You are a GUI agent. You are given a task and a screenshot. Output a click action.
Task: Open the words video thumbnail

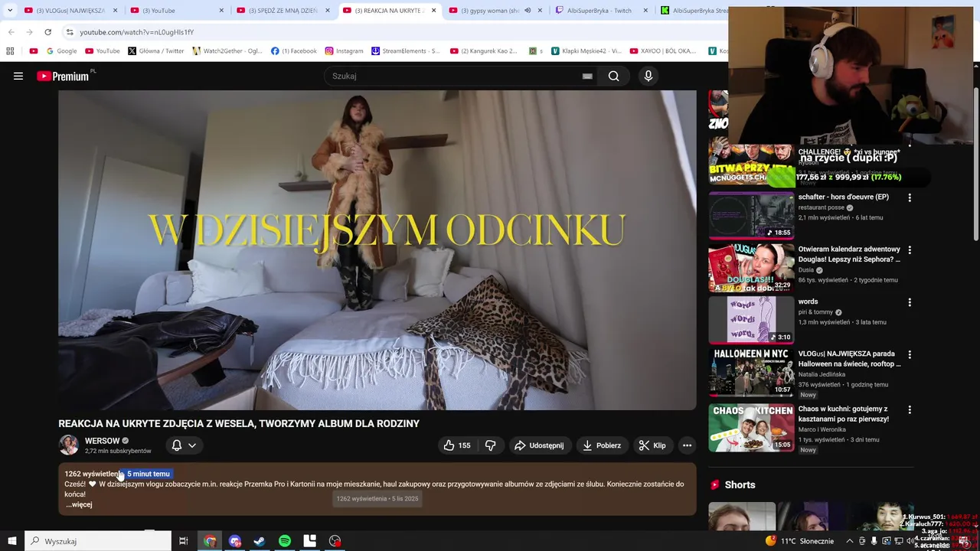coord(751,320)
